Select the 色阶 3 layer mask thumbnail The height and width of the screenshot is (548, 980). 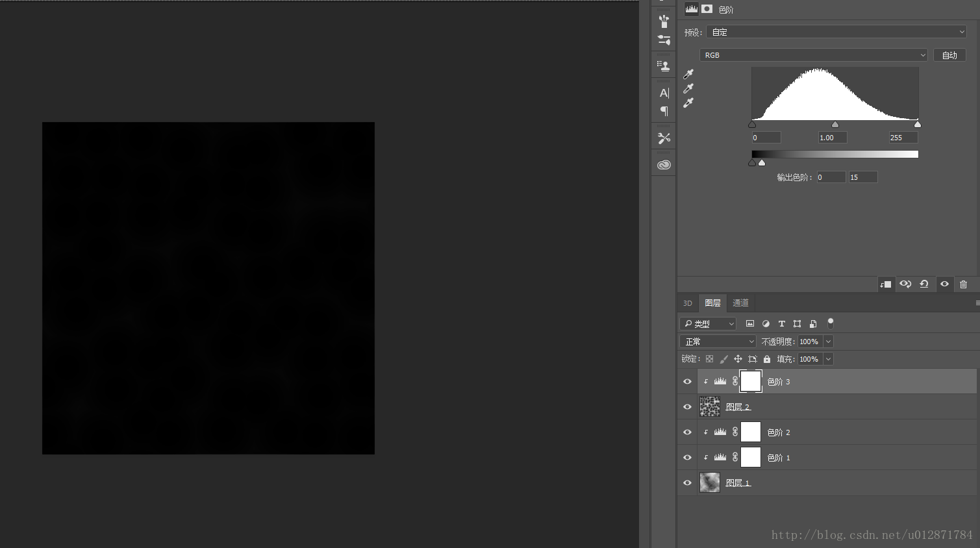751,382
